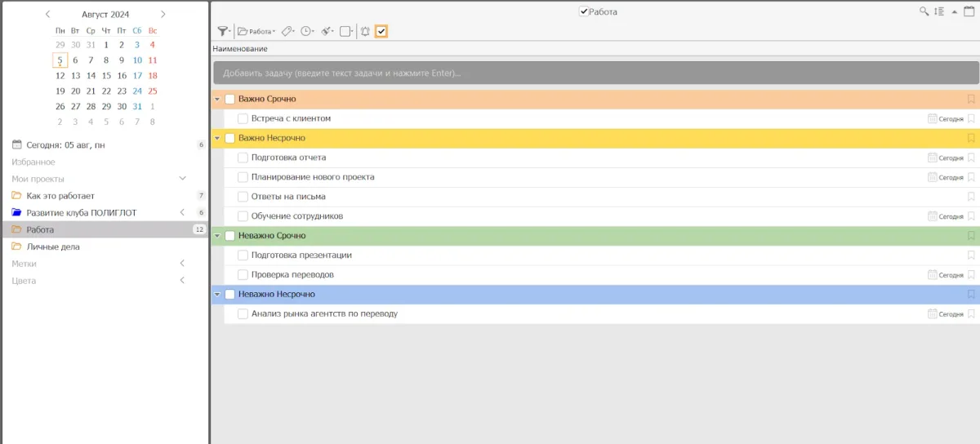Open the filter funnel menu
Viewport: 980px width, 444px height.
(223, 31)
